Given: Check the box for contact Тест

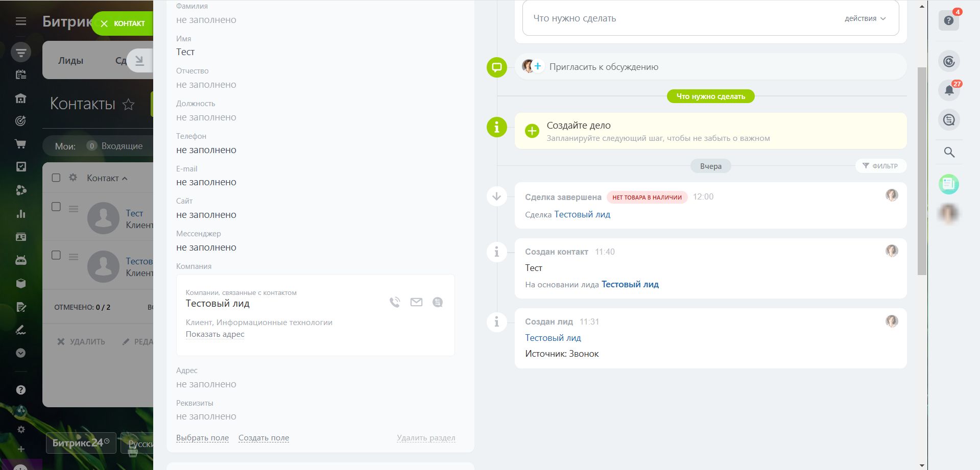Looking at the screenshot, I should coord(56,207).
